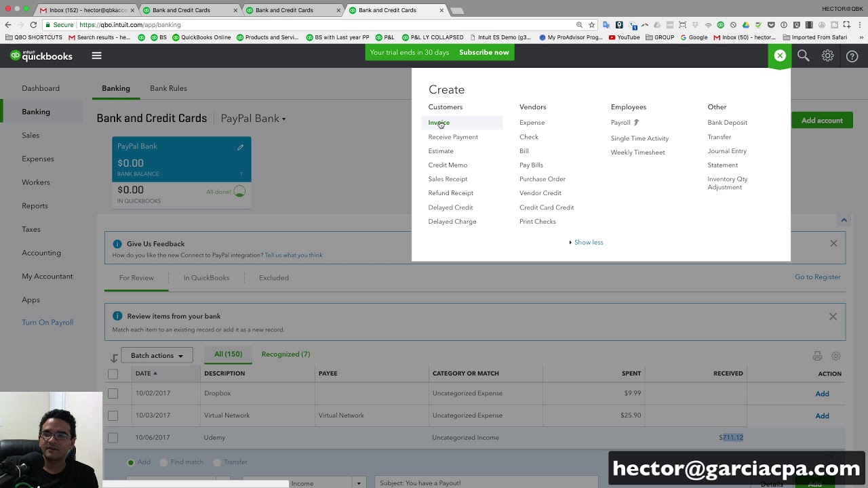
Task: Open table settings gear icon
Action: pos(835,356)
